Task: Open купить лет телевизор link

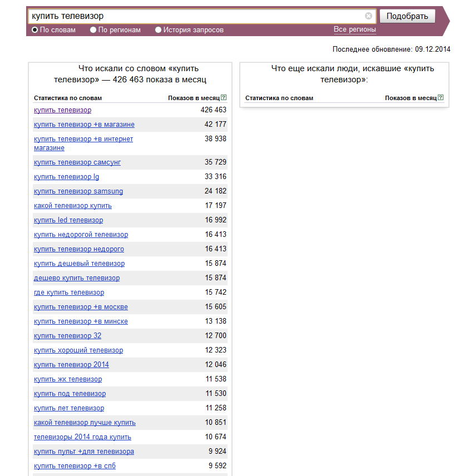Action: 69,408
